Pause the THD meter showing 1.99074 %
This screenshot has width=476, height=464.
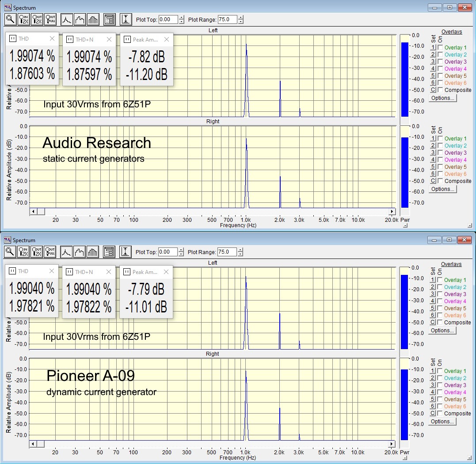pyautogui.click(x=13, y=38)
